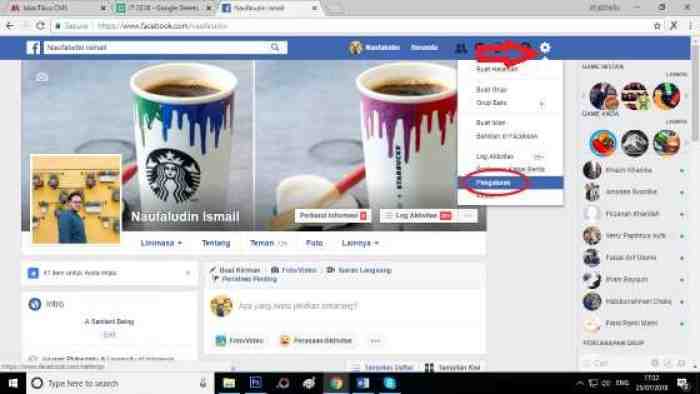The height and width of the screenshot is (394, 700).
Task: Reload the page with refresh icon
Action: pyautogui.click(x=40, y=26)
